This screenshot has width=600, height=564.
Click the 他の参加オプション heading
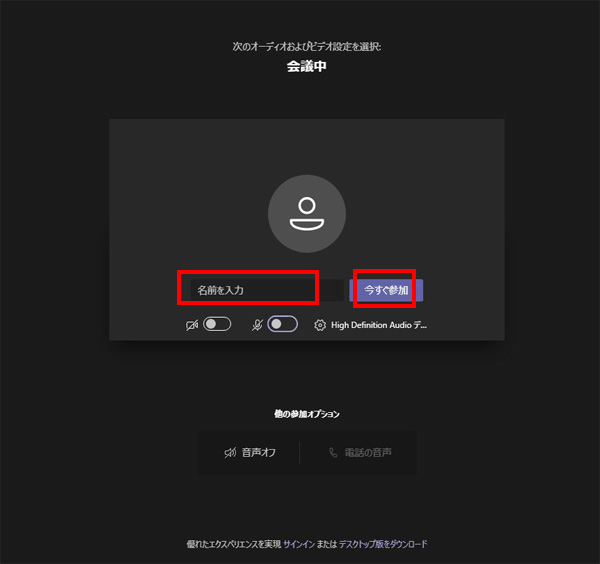[306, 414]
